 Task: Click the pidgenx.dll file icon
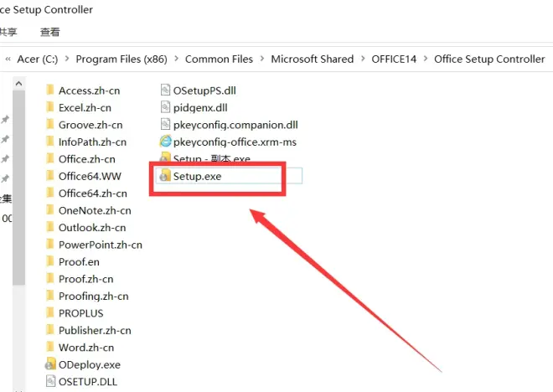(x=165, y=107)
